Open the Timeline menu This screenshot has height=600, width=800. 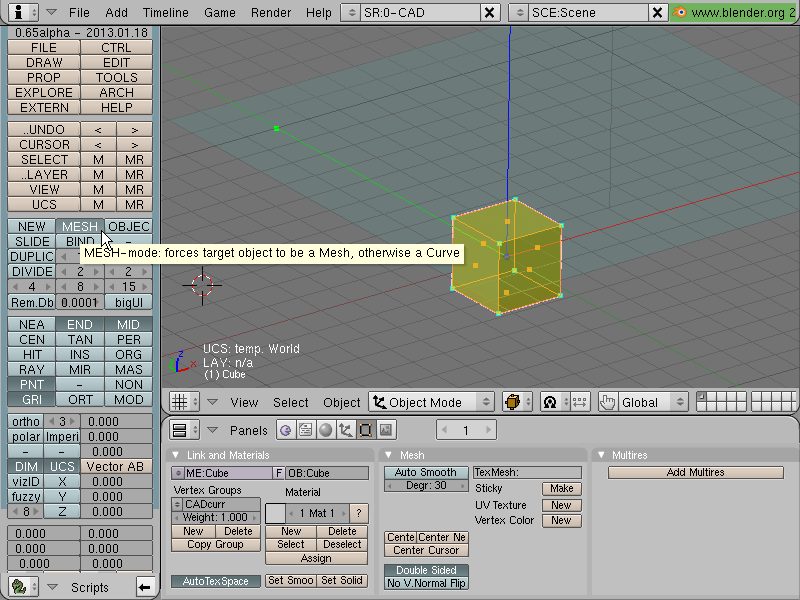pos(165,12)
